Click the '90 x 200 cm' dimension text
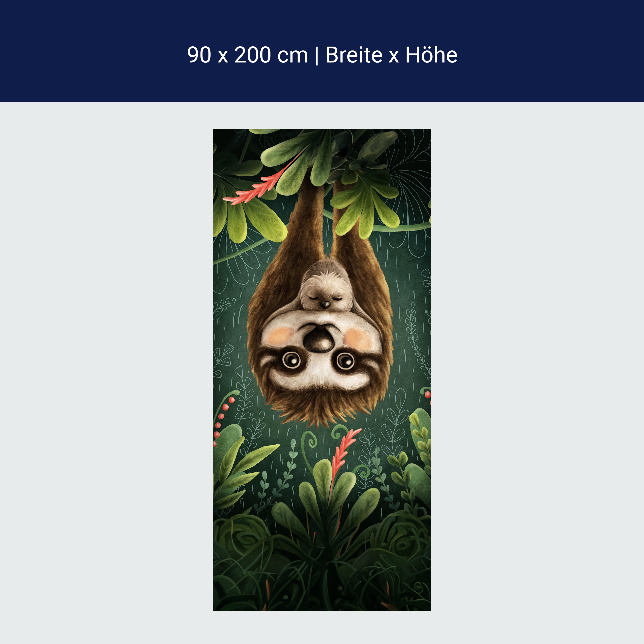The image size is (644, 644). tap(247, 55)
